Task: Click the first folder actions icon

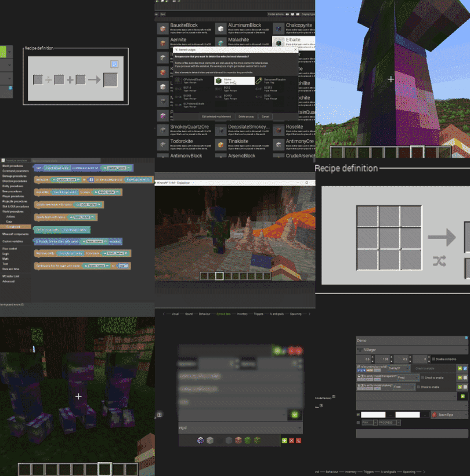Action: pyautogui.click(x=287, y=14)
